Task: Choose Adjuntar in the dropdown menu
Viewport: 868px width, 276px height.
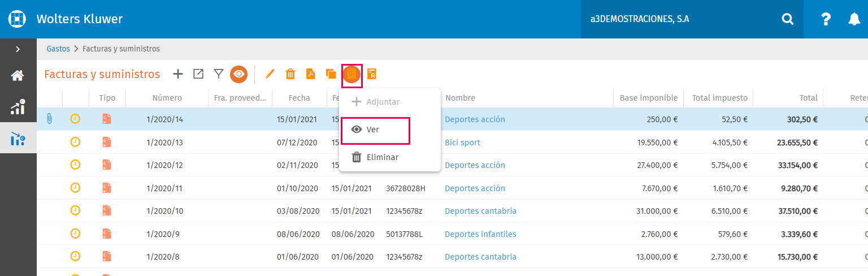Action: [x=389, y=102]
